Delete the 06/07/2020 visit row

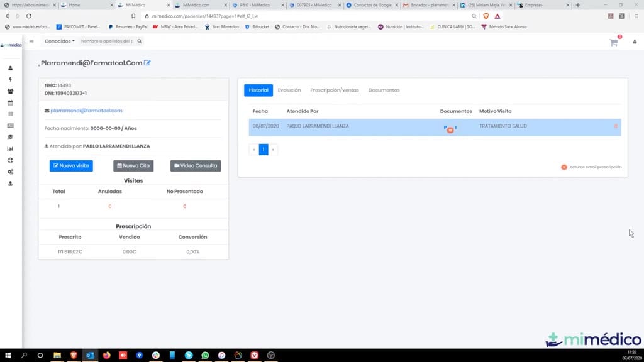(616, 126)
